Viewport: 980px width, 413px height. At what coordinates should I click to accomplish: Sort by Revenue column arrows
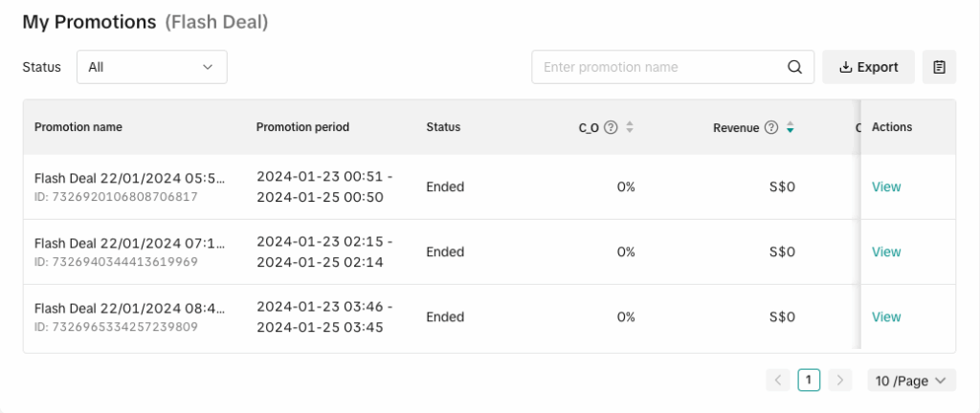[790, 127]
